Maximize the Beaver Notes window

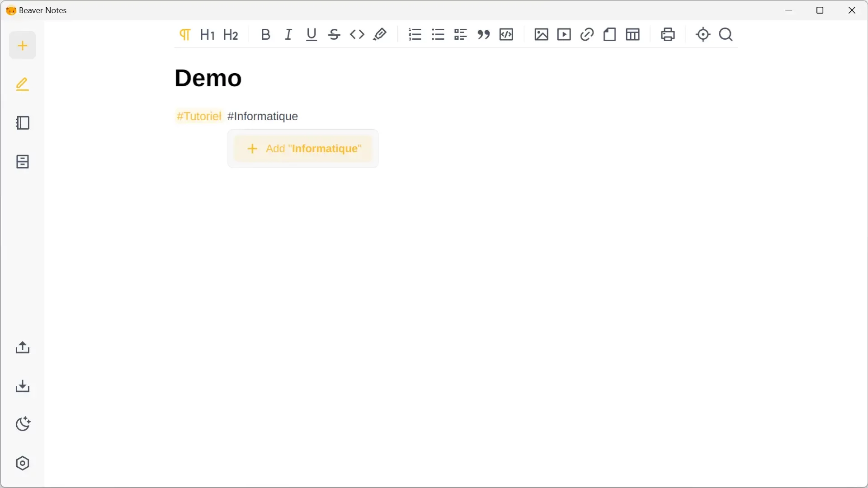pos(820,10)
